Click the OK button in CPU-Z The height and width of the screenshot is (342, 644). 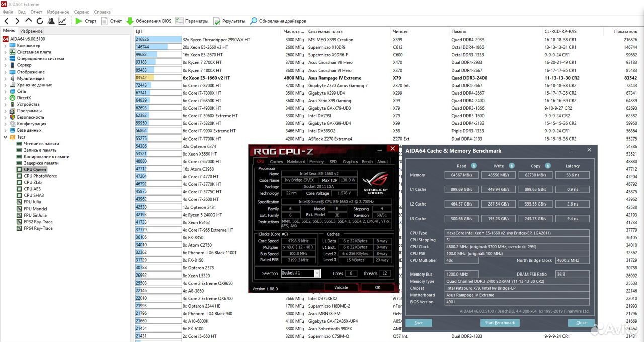click(378, 288)
